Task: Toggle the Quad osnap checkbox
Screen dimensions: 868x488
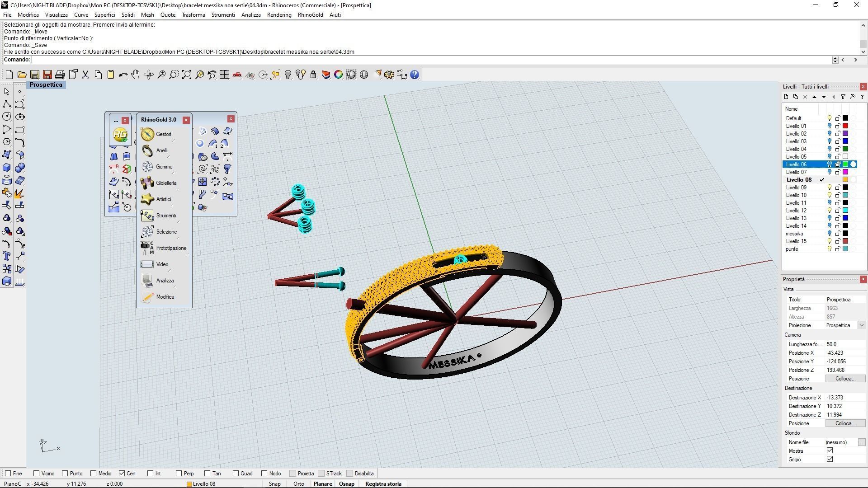Action: [236, 474]
